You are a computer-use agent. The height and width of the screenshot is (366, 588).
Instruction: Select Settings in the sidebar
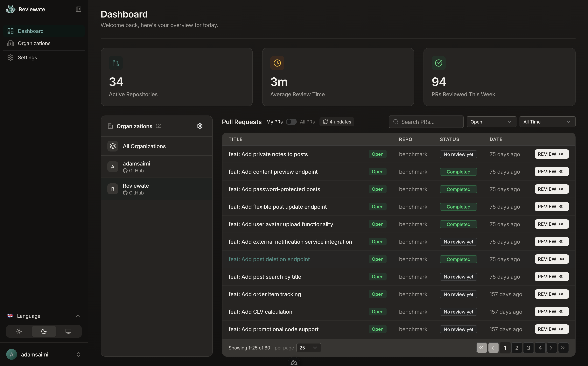coord(27,57)
